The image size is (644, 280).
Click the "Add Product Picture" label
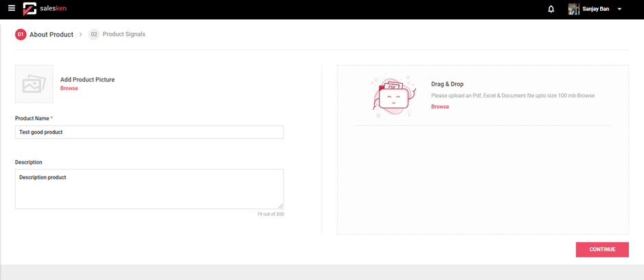[x=88, y=79]
